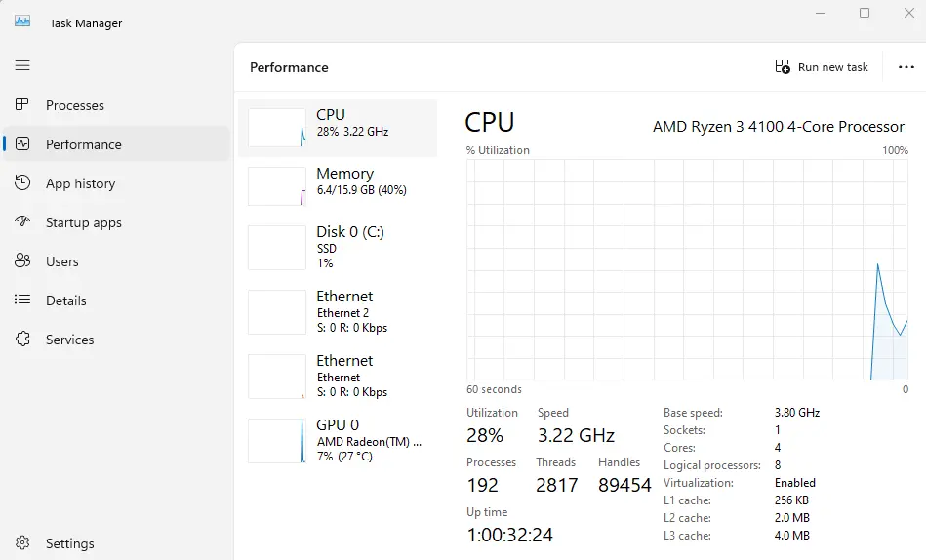Select the Memory performance item

338,186
